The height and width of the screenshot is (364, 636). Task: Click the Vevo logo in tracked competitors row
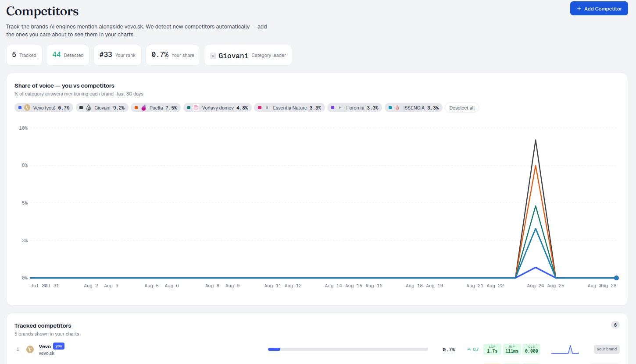(30, 349)
